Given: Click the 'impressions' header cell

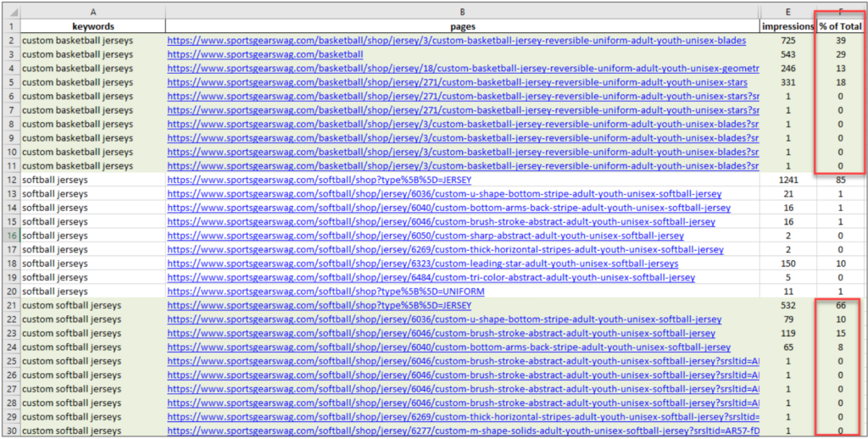Looking at the screenshot, I should [787, 26].
